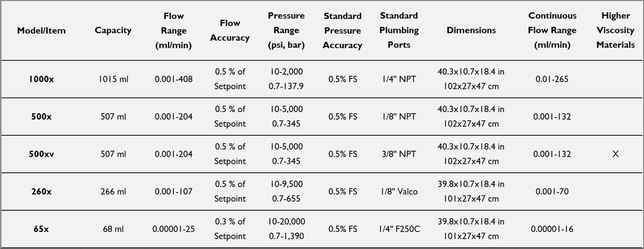Select the 68 ml capacity value
Screen dimensions: 644x249
113,229
